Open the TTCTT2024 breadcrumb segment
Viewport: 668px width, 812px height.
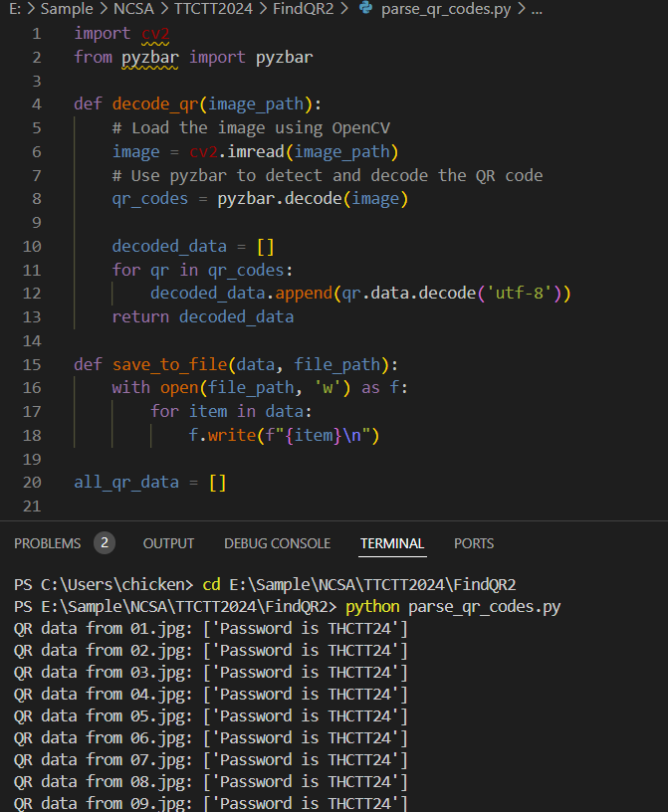pos(213,8)
